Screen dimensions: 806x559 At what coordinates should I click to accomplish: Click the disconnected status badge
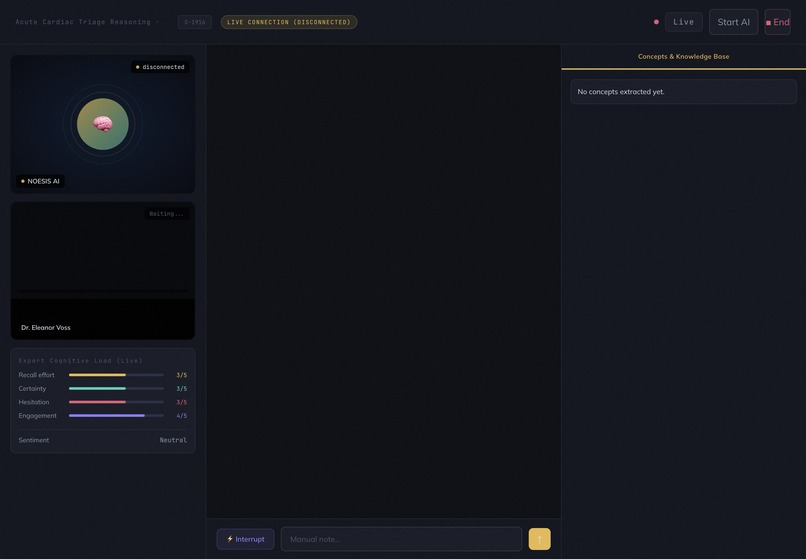160,67
